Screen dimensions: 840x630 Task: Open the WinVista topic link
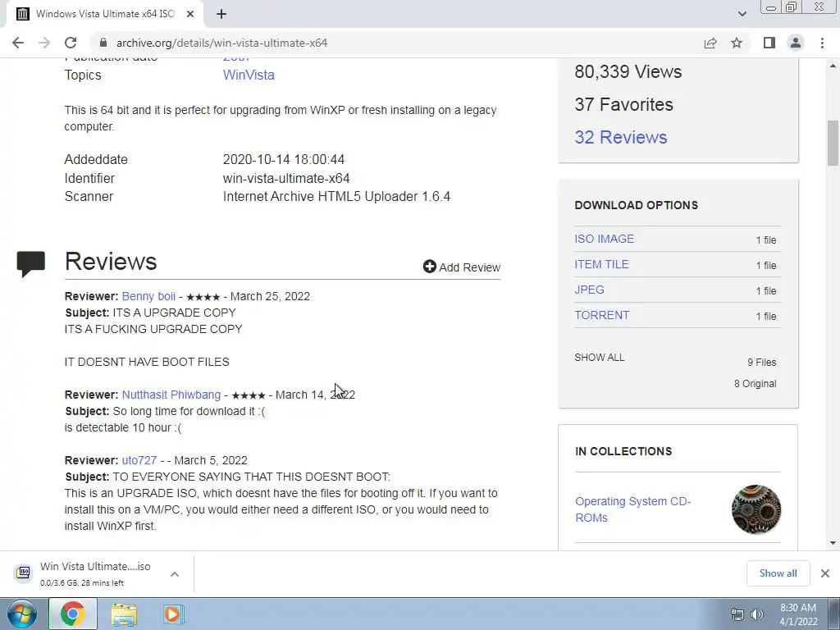[249, 75]
